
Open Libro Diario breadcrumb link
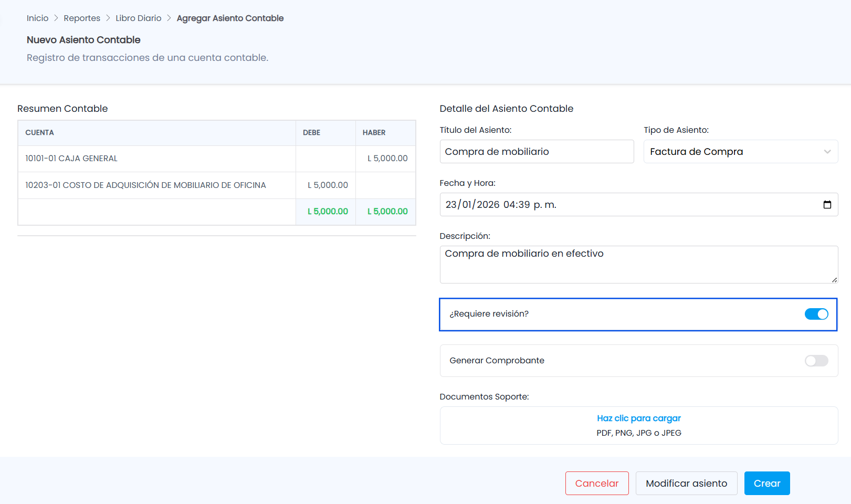point(139,18)
